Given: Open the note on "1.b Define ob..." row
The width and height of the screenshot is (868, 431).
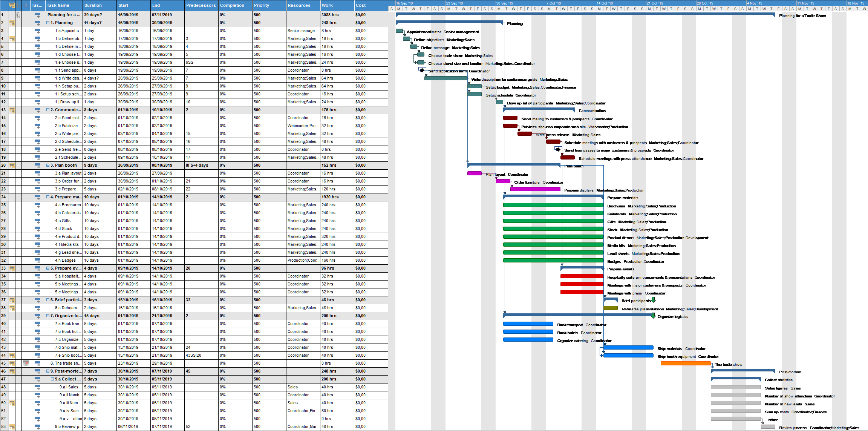Looking at the screenshot, I should click(12, 38).
